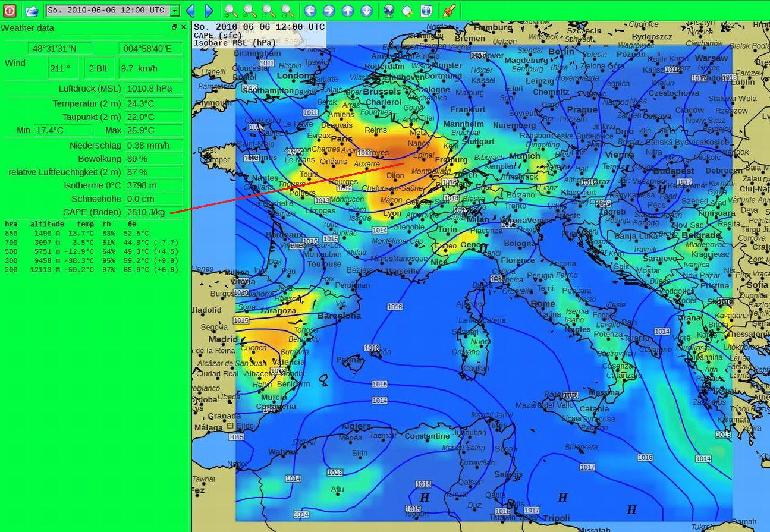Pan the map upward

click(348, 11)
